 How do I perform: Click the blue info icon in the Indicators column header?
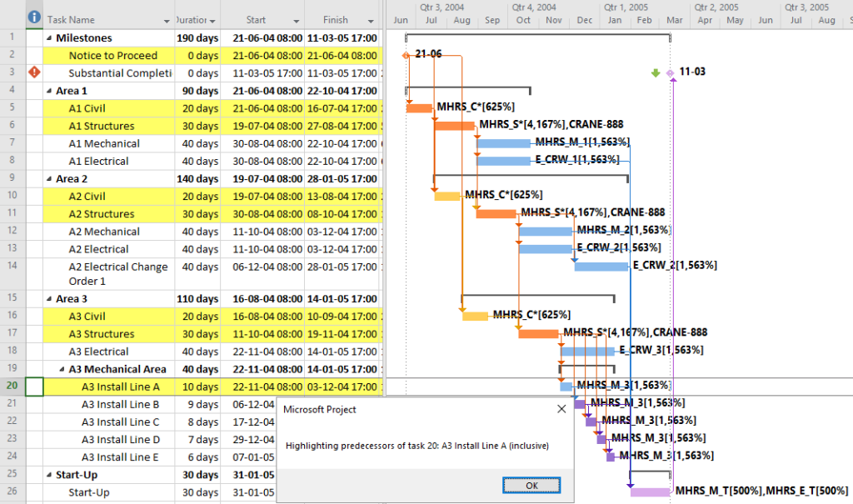tap(32, 17)
